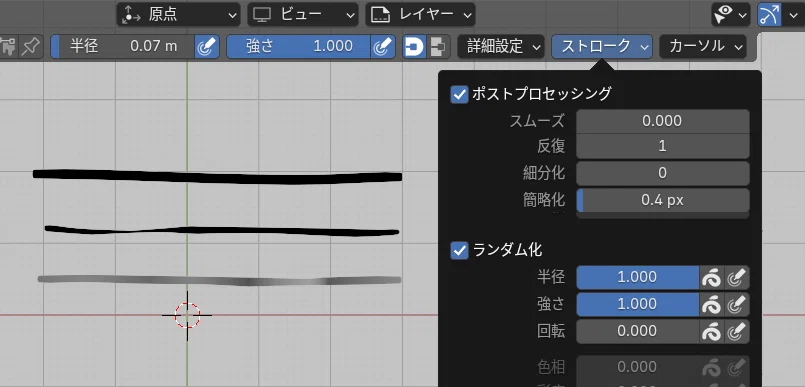Click the 反復 value field
The image size is (805, 387).
662,146
